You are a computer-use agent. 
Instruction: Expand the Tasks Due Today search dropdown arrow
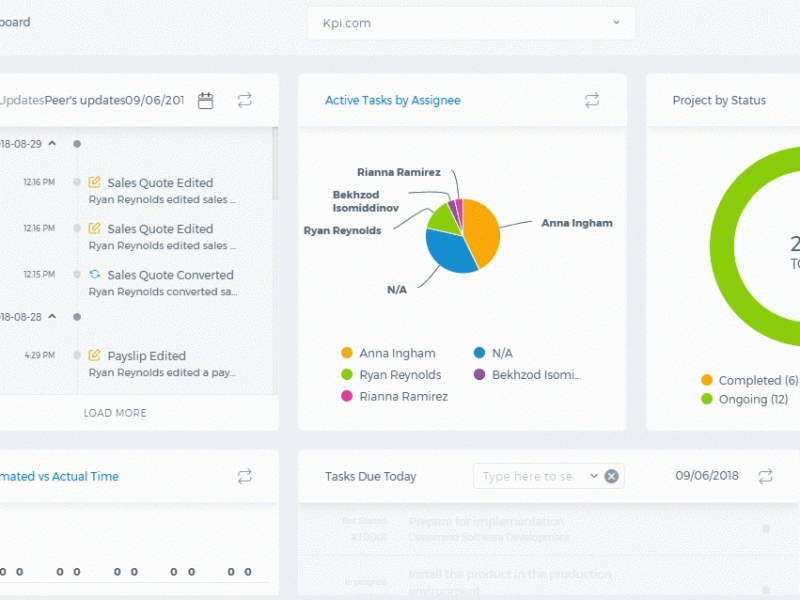593,476
